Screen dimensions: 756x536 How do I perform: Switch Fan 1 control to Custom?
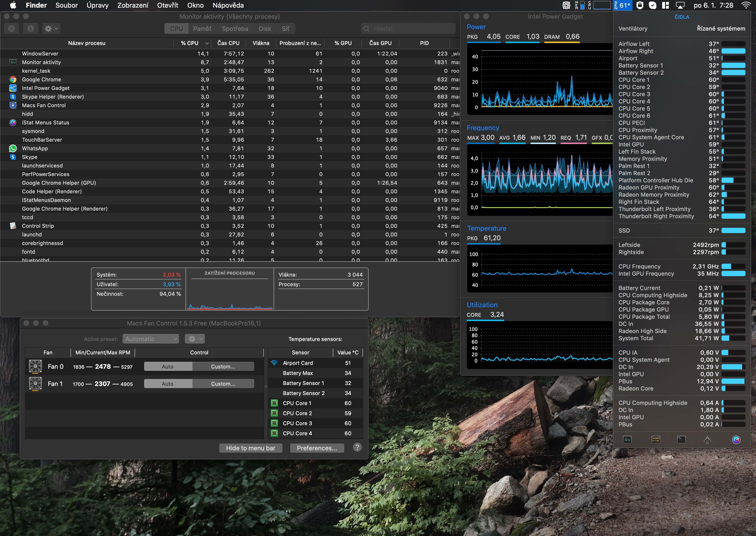coord(223,384)
